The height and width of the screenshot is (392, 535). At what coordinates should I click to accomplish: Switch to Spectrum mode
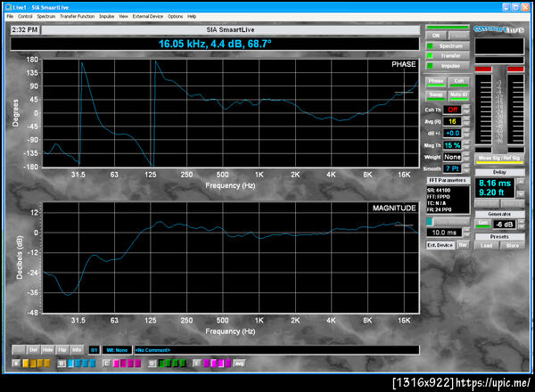[448, 45]
